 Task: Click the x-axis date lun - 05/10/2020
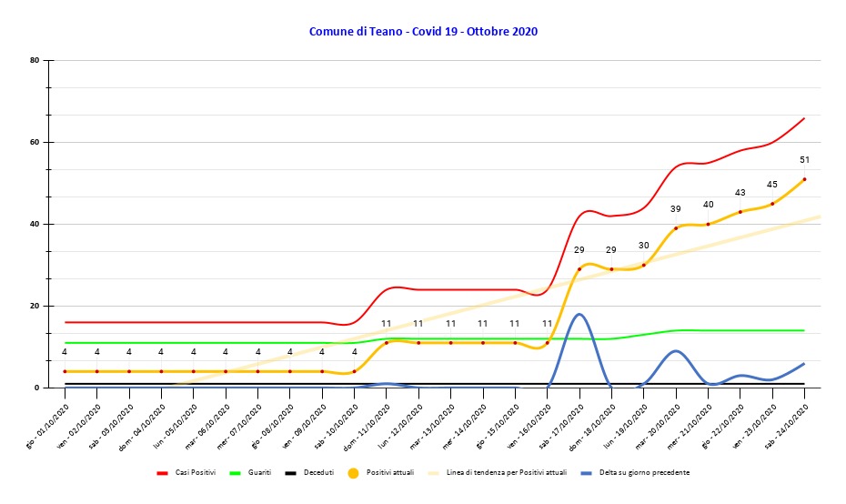point(176,427)
